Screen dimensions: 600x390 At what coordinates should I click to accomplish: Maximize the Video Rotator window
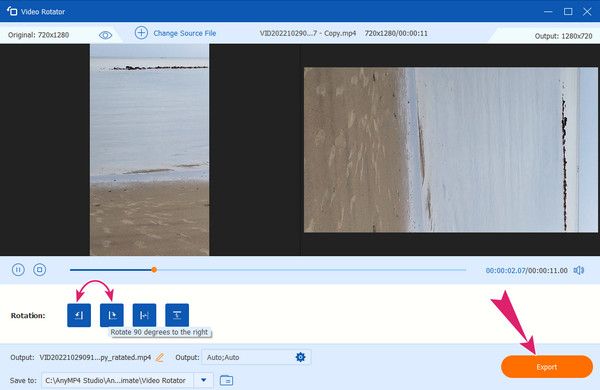point(568,11)
